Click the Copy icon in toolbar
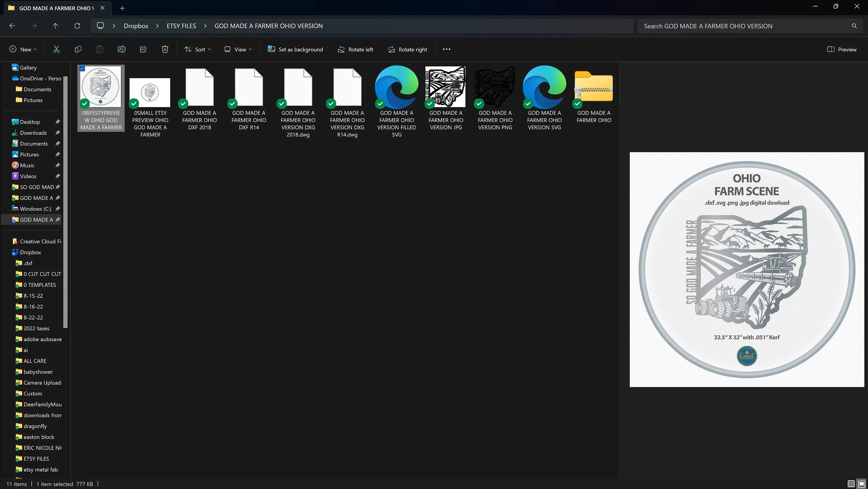The image size is (868, 489). point(78,49)
